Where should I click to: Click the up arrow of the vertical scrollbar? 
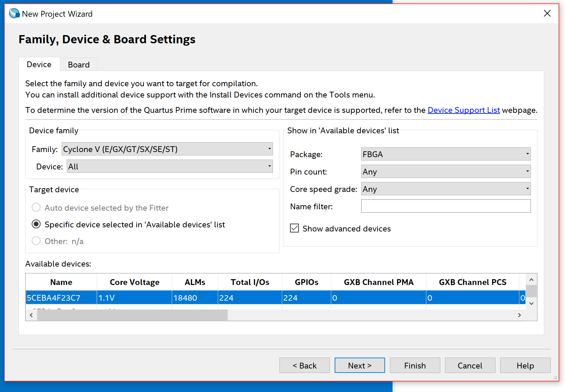[531, 280]
